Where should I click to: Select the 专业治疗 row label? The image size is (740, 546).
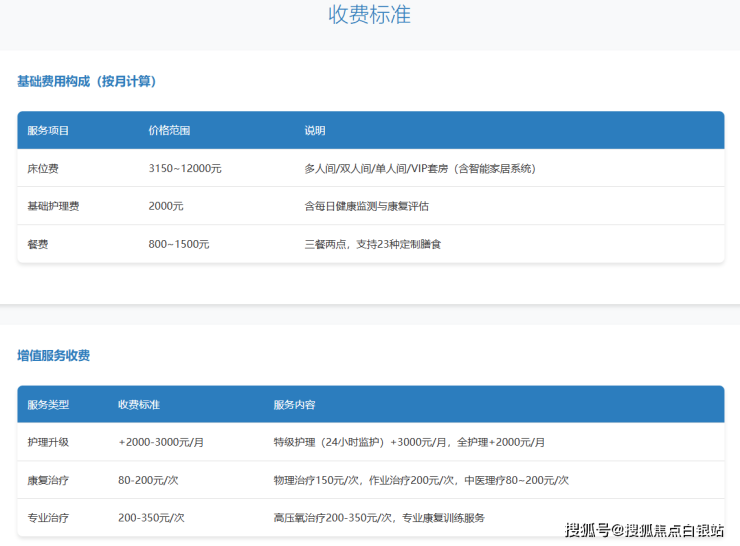48,518
